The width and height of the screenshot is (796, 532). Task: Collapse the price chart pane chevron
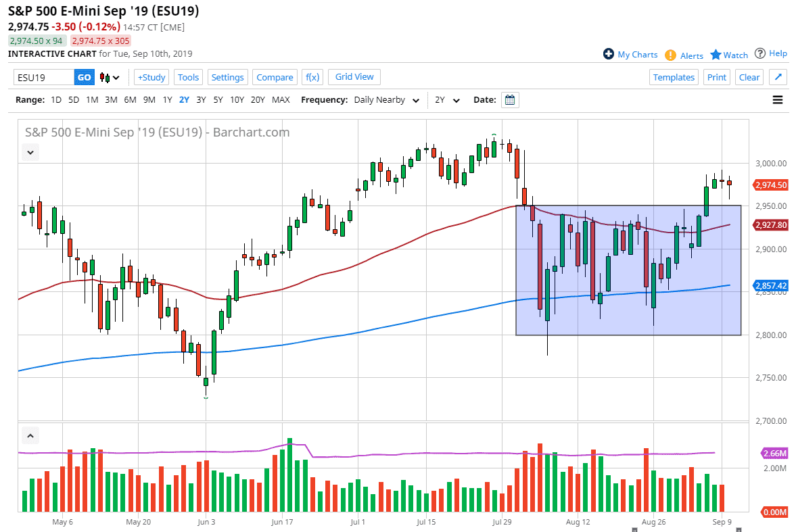(x=31, y=153)
